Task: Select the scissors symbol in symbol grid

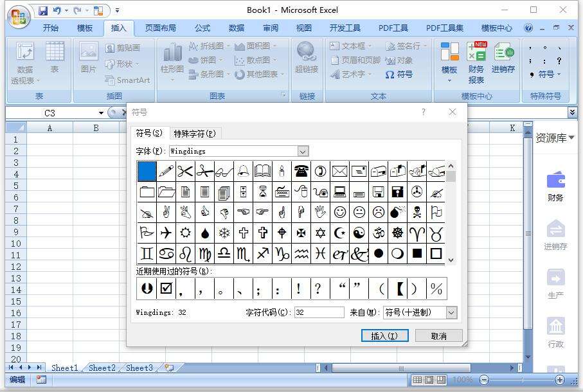Action: [x=185, y=172]
